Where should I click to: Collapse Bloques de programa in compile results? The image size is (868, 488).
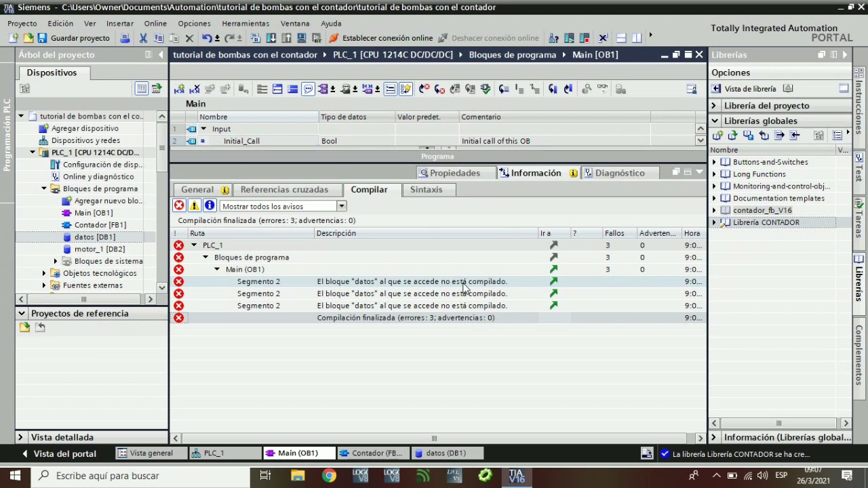[x=205, y=258]
